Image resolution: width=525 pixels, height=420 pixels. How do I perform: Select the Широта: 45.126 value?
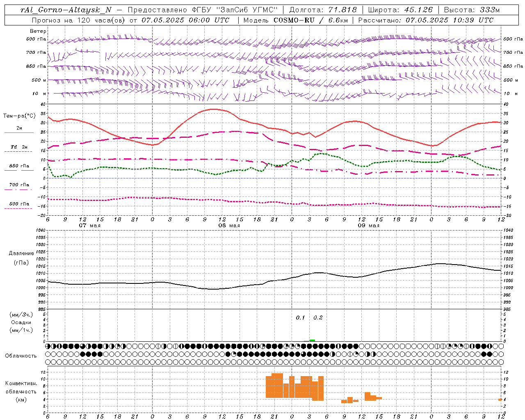400,10
